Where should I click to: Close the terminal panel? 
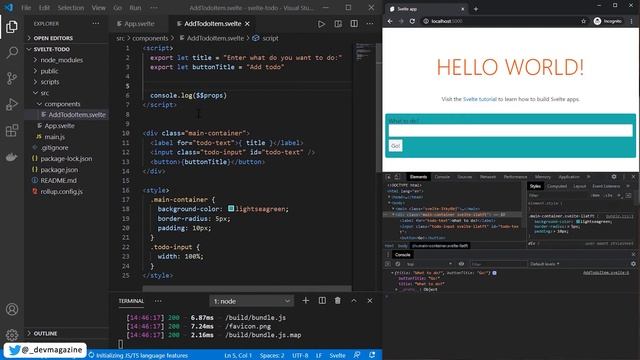[x=370, y=301]
